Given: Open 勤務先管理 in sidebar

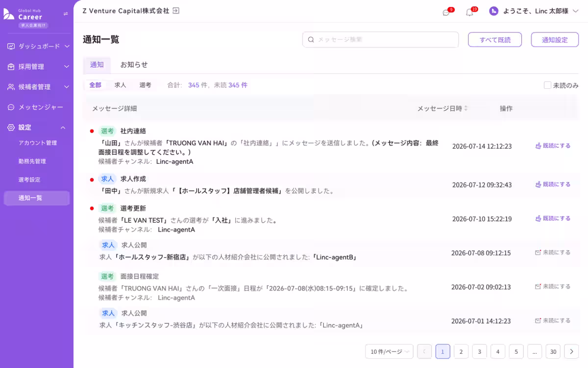Looking at the screenshot, I should (x=32, y=161).
